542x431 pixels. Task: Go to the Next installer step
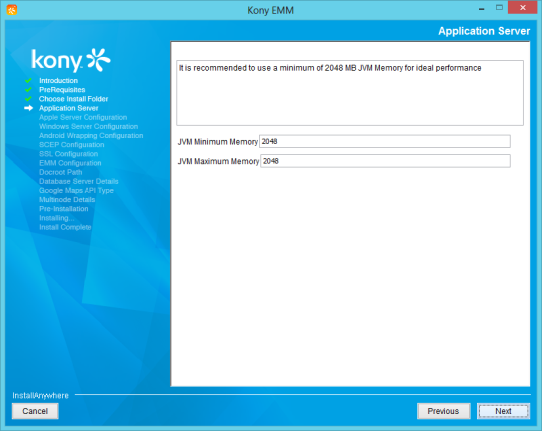[x=503, y=411]
